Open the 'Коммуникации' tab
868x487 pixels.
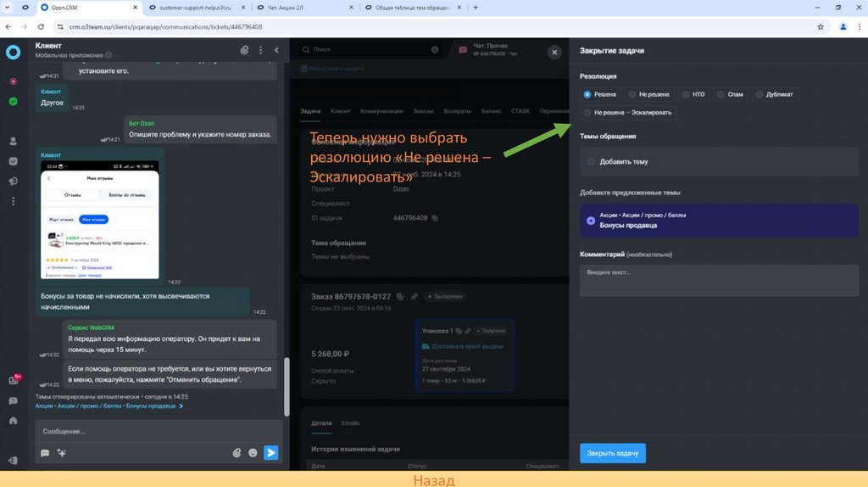point(381,111)
